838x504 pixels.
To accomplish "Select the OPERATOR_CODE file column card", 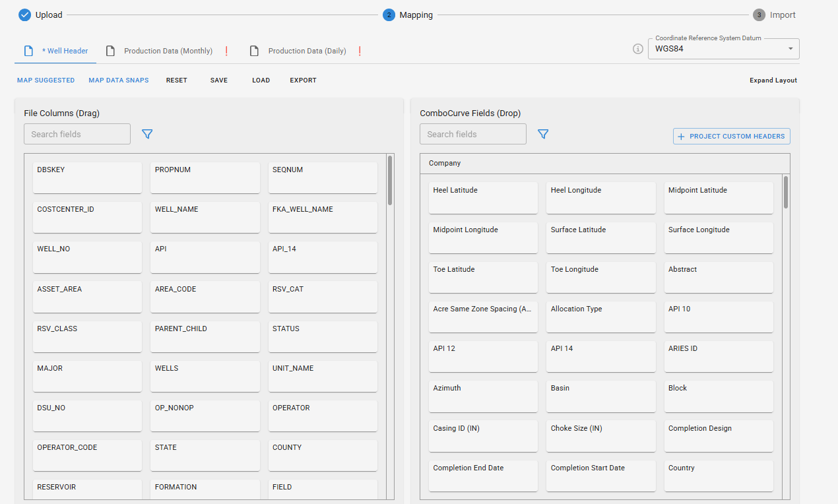I will point(87,456).
